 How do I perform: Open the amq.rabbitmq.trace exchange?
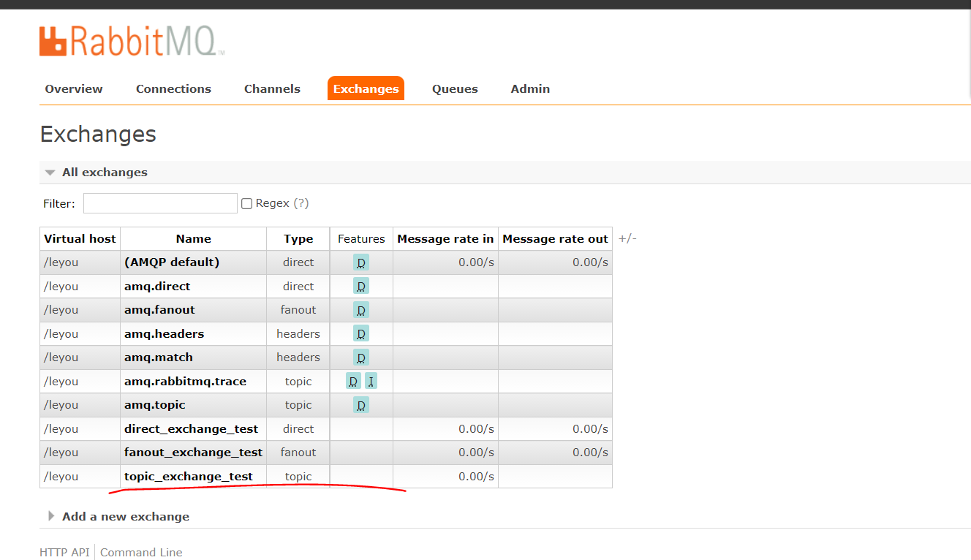(185, 382)
